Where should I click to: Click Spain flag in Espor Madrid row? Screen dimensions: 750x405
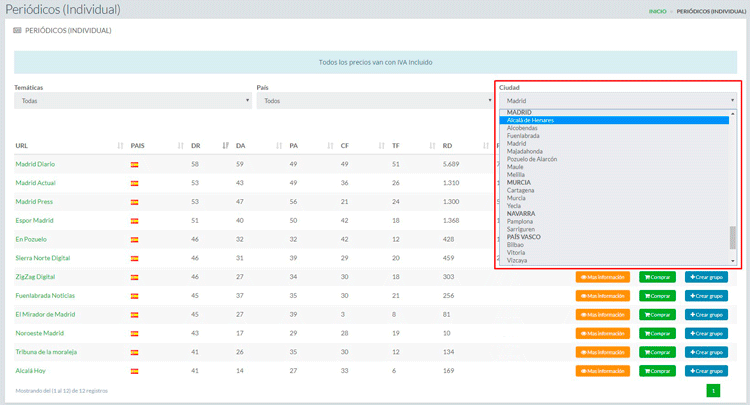[134, 221]
